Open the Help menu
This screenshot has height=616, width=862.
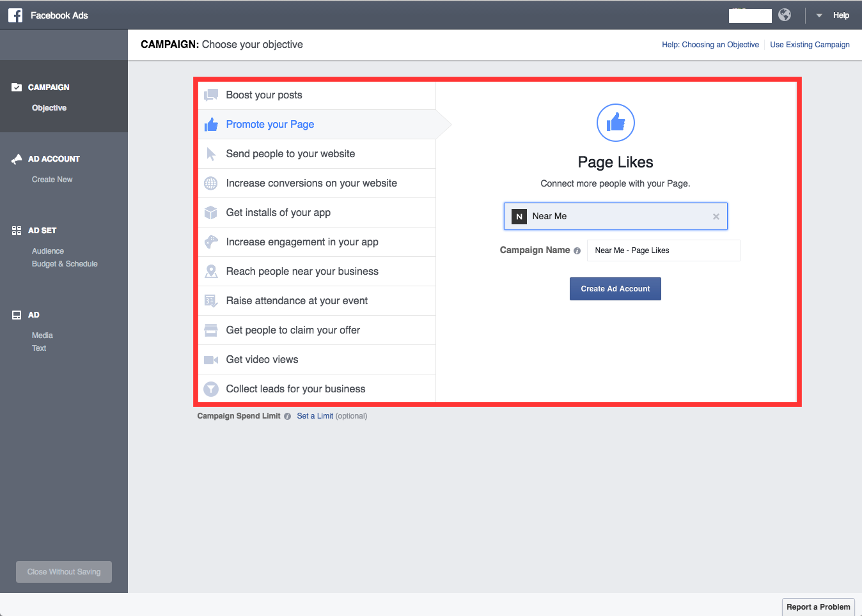[841, 15]
